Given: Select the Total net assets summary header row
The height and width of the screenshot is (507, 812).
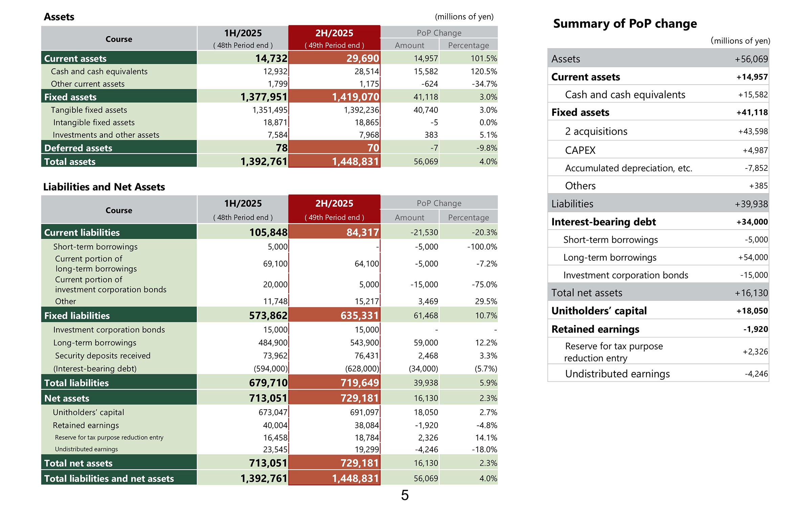Looking at the screenshot, I should (x=658, y=293).
